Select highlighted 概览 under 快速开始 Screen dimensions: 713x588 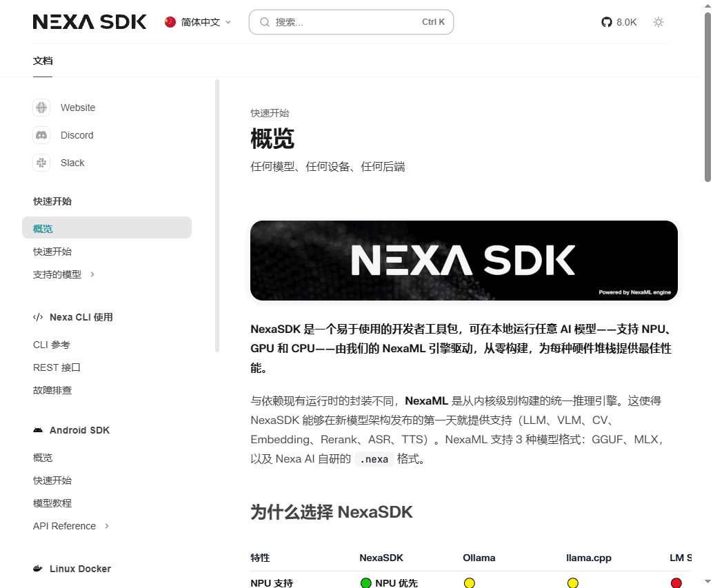tap(107, 227)
